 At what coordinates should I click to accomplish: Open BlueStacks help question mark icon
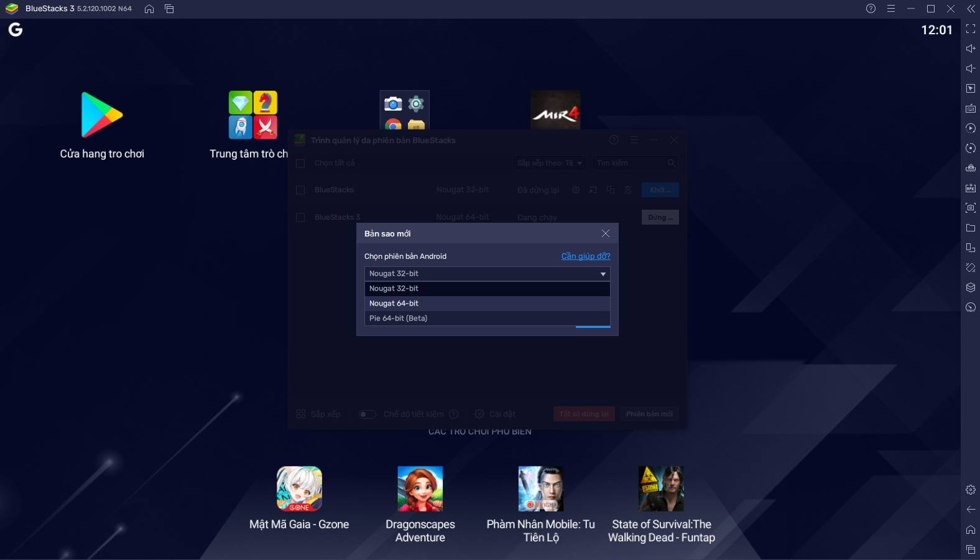click(x=871, y=9)
